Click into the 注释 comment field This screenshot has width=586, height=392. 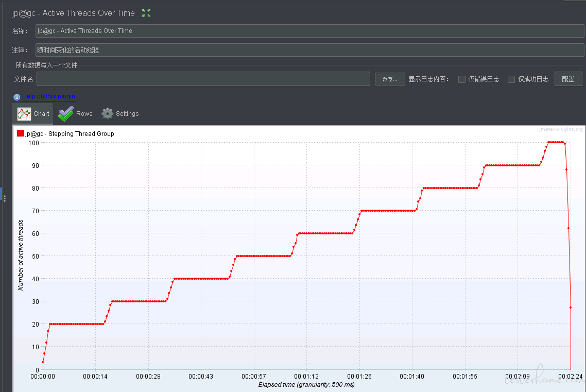(x=309, y=49)
